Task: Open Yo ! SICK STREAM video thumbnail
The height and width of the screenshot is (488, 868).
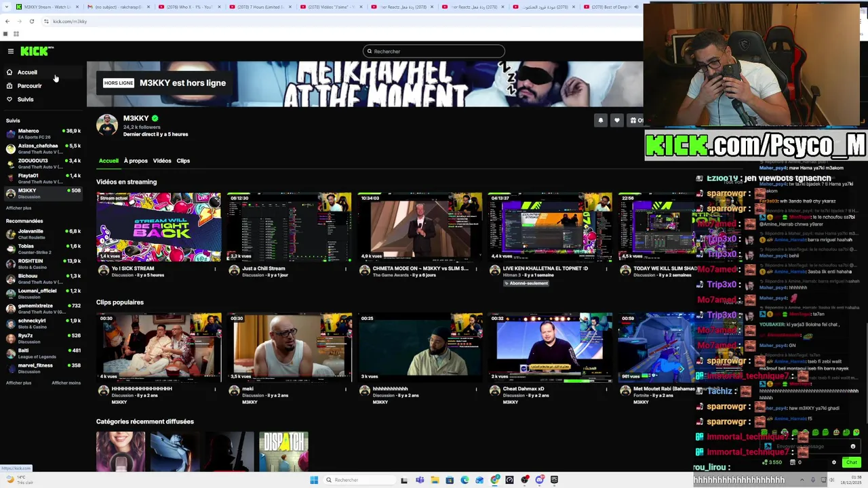Action: click(159, 227)
